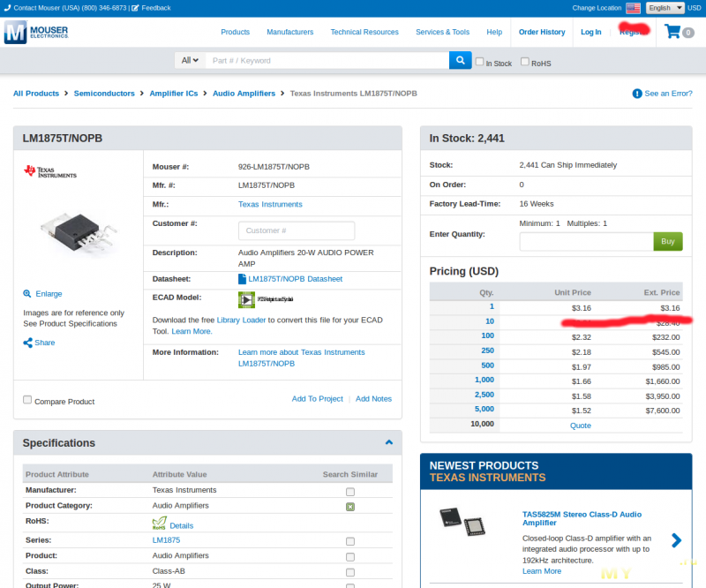Go to Semiconductors breadcrumb

(x=104, y=94)
